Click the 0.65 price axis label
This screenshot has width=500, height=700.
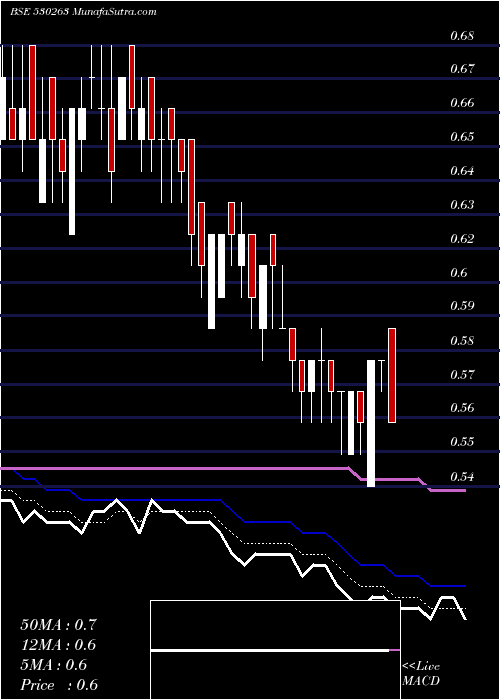[x=461, y=136]
